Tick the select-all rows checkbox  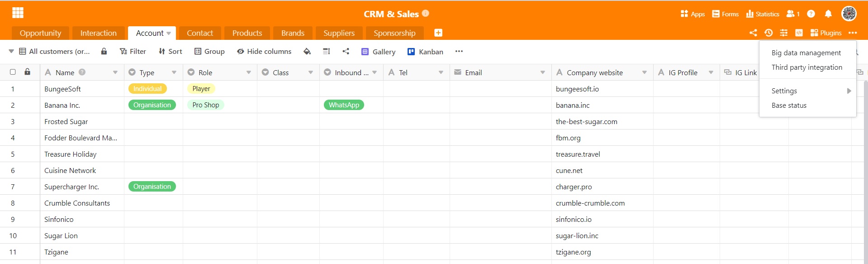13,72
